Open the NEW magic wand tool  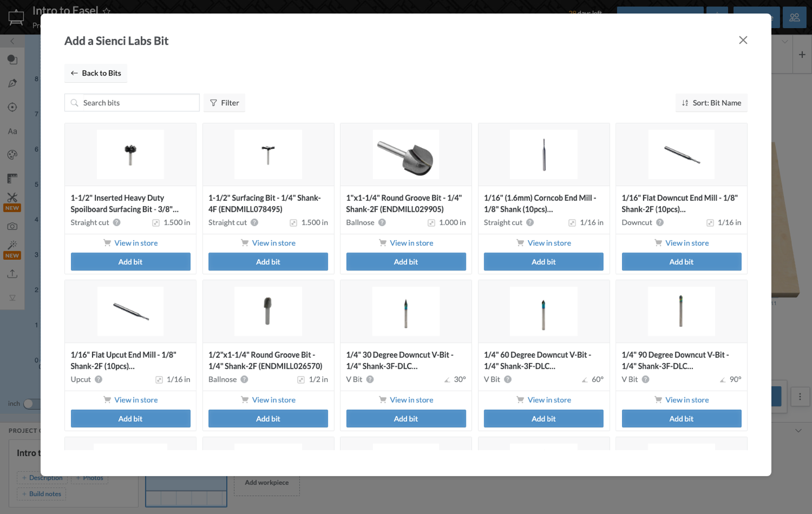pos(12,249)
